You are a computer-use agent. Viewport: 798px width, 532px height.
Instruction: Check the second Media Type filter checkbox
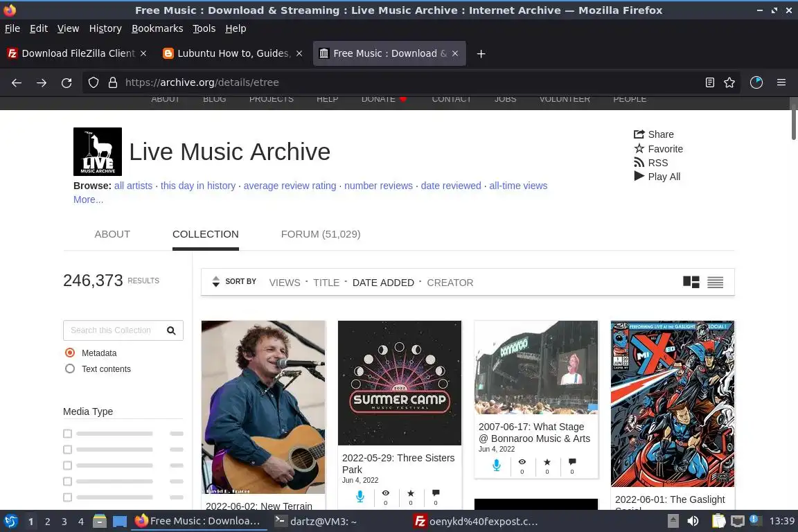point(67,450)
